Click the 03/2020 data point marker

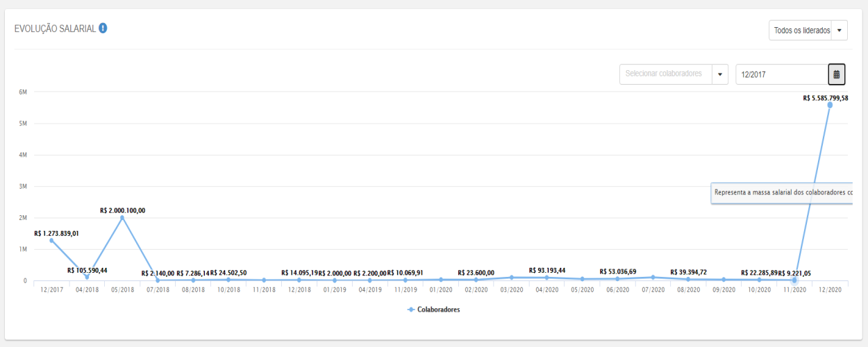[511, 278]
